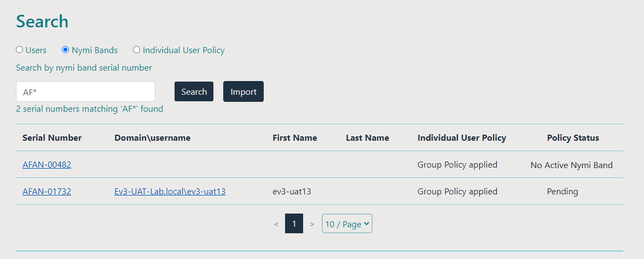Image resolution: width=644 pixels, height=259 pixels.
Task: Click the Domain\username column header
Action: tap(152, 138)
